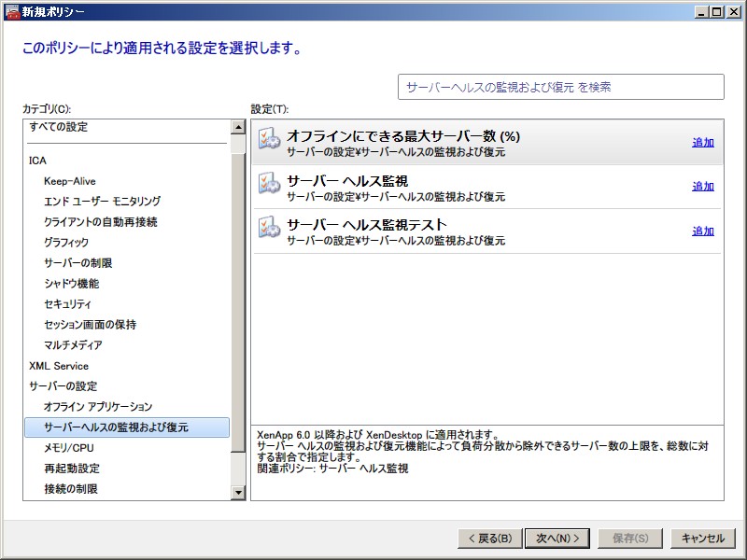Click the 新規ポリシー window title bar icon
This screenshot has width=747, height=560.
(12, 12)
